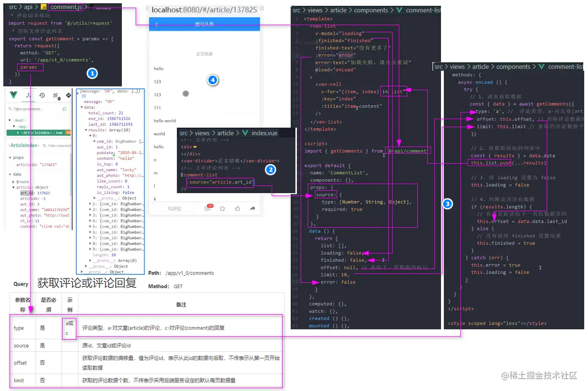Click the Vue file icon beside the top comment-list breadcrumb

click(399, 10)
